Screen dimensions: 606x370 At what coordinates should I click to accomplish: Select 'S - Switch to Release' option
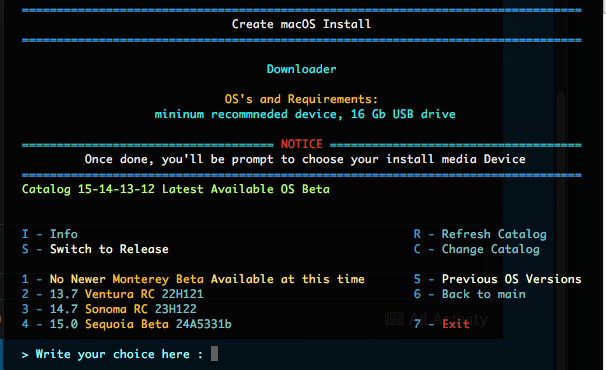(95, 249)
